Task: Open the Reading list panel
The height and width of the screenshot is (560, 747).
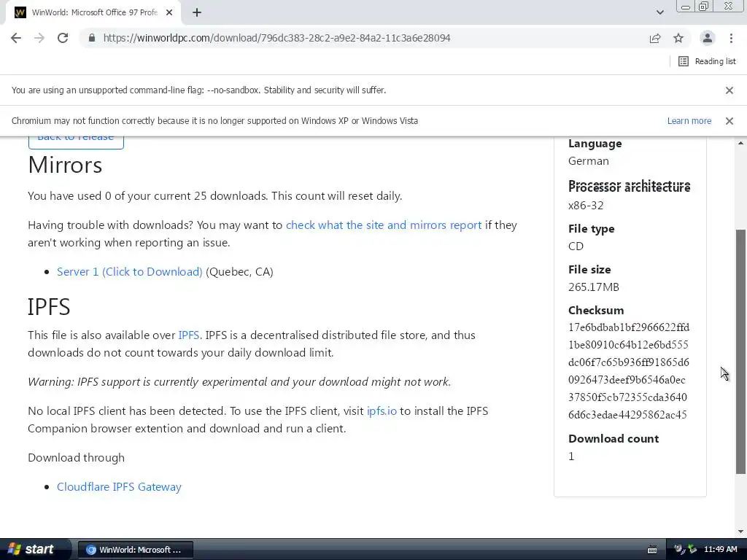Action: (707, 61)
